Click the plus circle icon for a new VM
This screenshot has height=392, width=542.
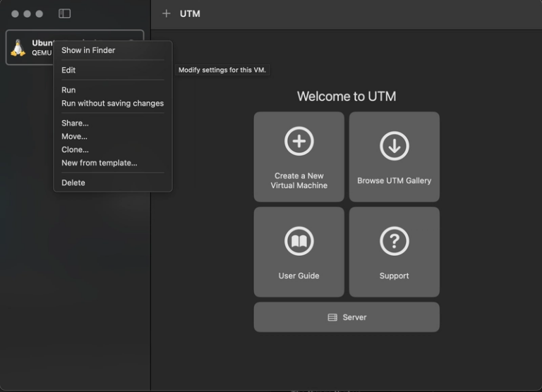click(x=299, y=141)
